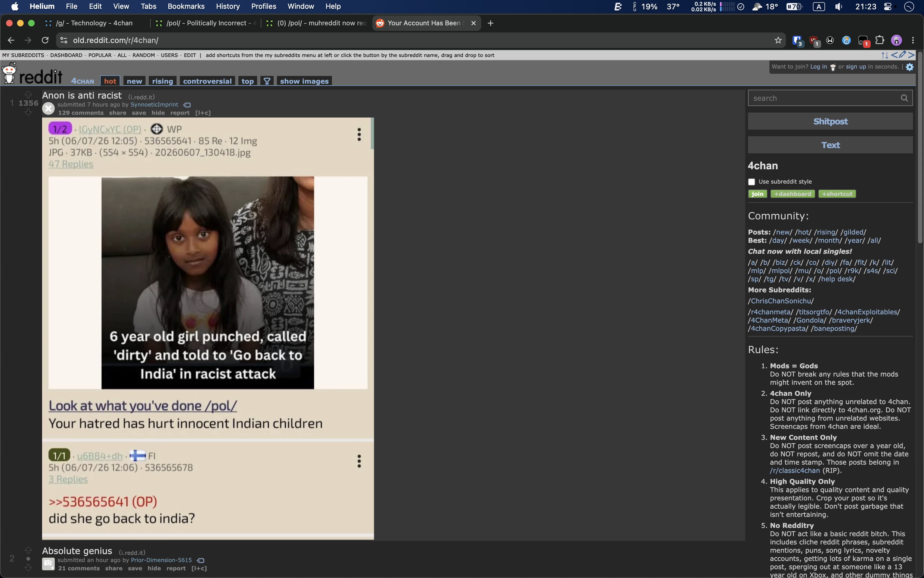Click the Log in link
This screenshot has height=578, width=924.
(x=818, y=67)
